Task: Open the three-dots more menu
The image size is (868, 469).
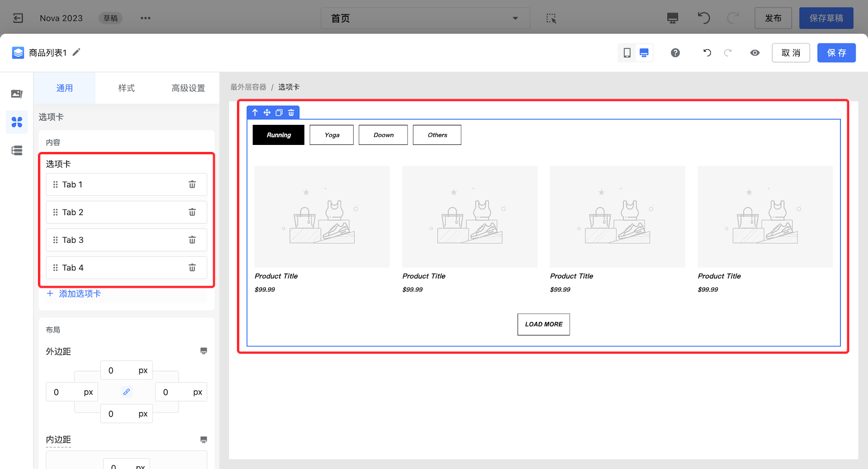Action: point(145,18)
